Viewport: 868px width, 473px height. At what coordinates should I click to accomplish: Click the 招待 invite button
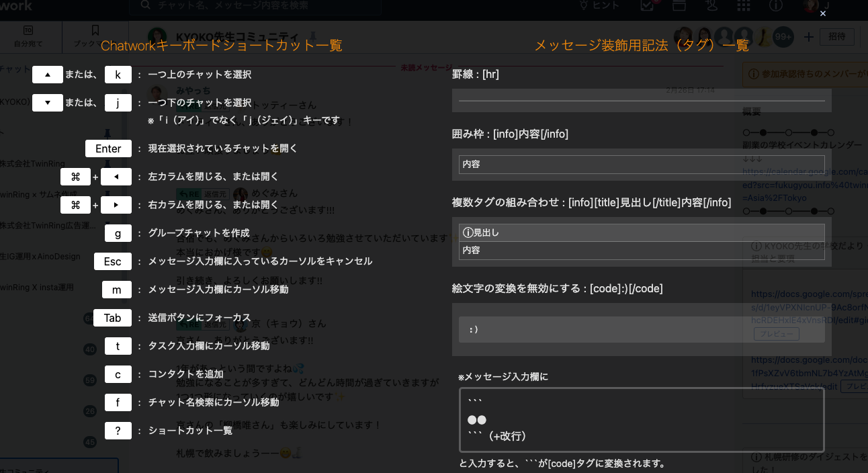point(836,37)
